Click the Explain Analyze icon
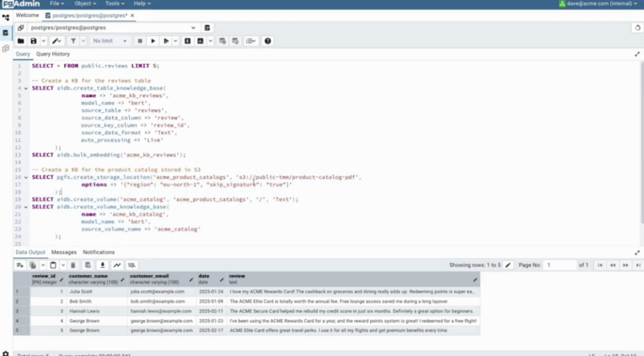 [x=200, y=41]
